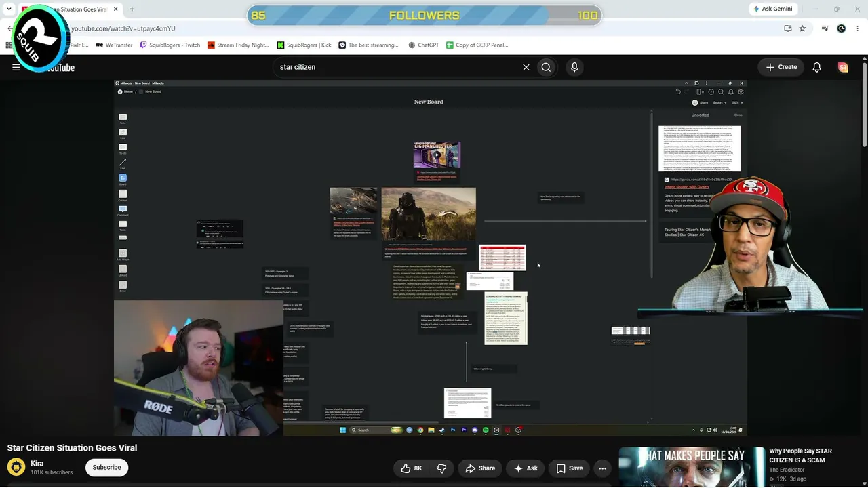
Task: Click the install/cast icon in address bar
Action: (787, 28)
